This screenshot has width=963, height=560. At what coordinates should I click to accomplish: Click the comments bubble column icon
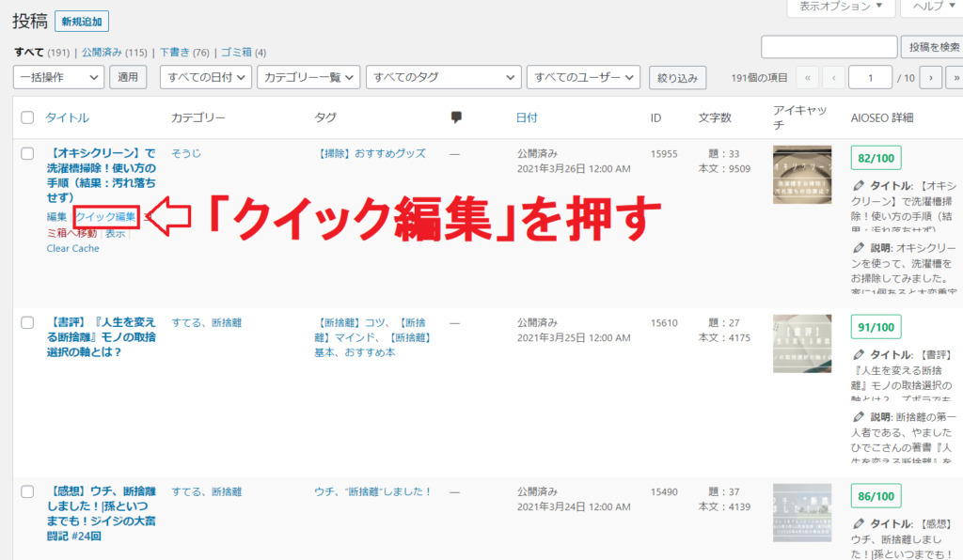coord(456,117)
